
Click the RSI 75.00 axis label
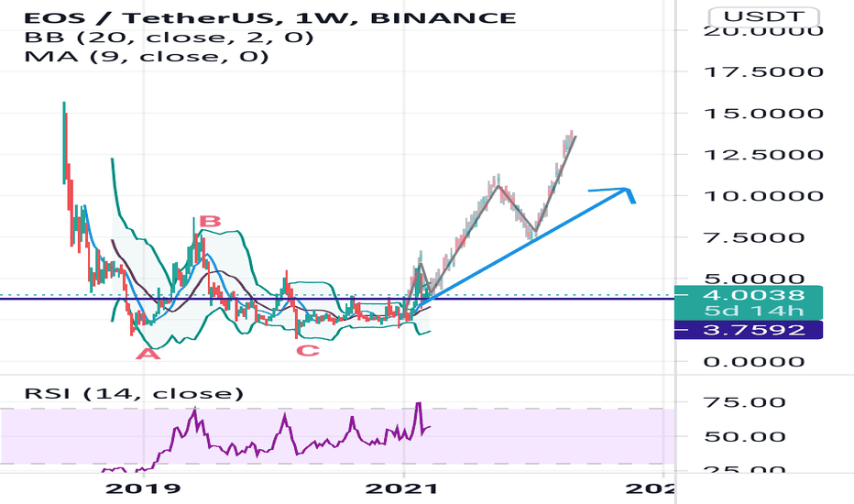coord(745,402)
